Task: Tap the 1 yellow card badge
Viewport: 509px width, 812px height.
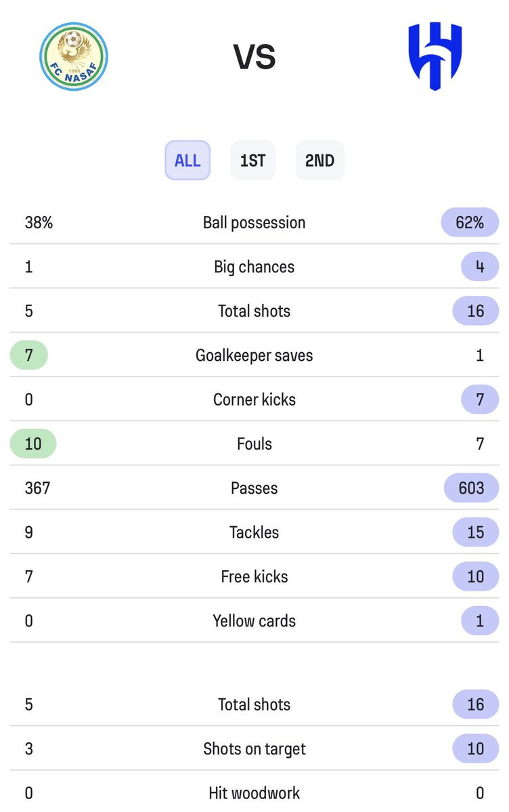Action: (479, 621)
